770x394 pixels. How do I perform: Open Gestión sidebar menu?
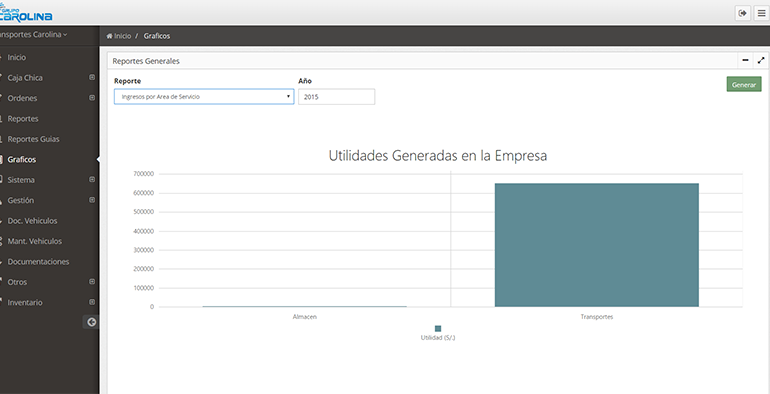tap(21, 200)
